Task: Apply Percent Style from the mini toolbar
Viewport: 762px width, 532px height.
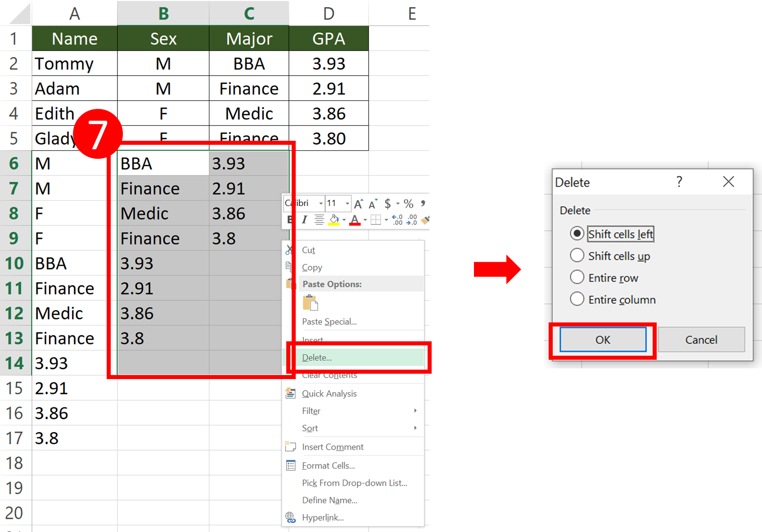Action: coord(409,204)
